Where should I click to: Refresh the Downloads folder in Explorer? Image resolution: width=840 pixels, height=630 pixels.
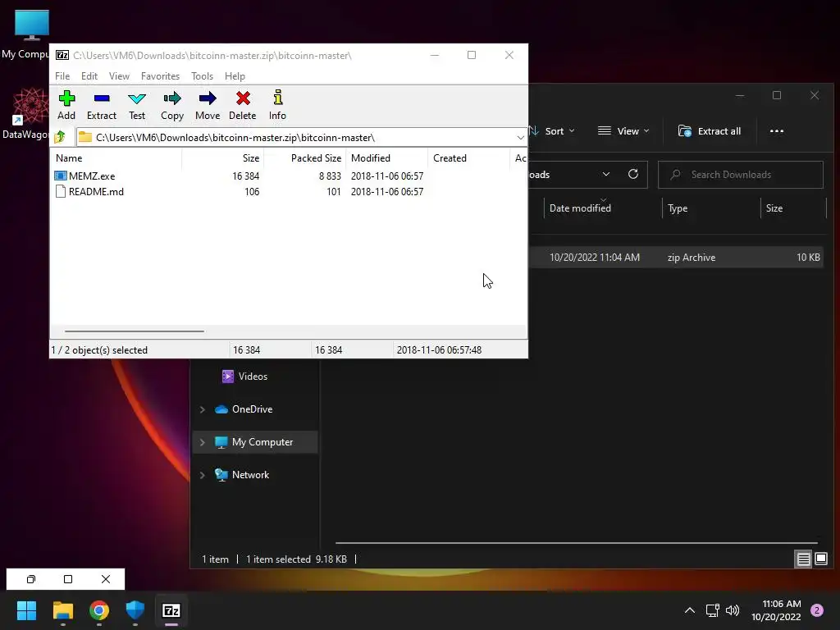coord(633,174)
